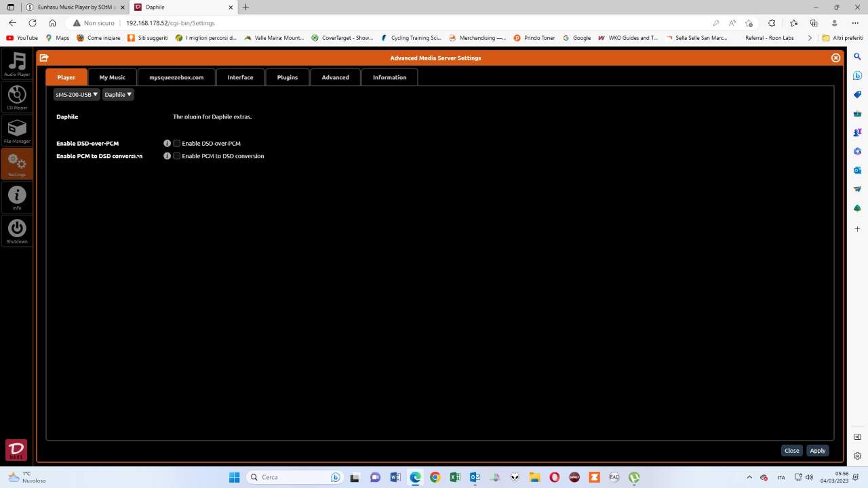Click the browser home icon

[52, 23]
